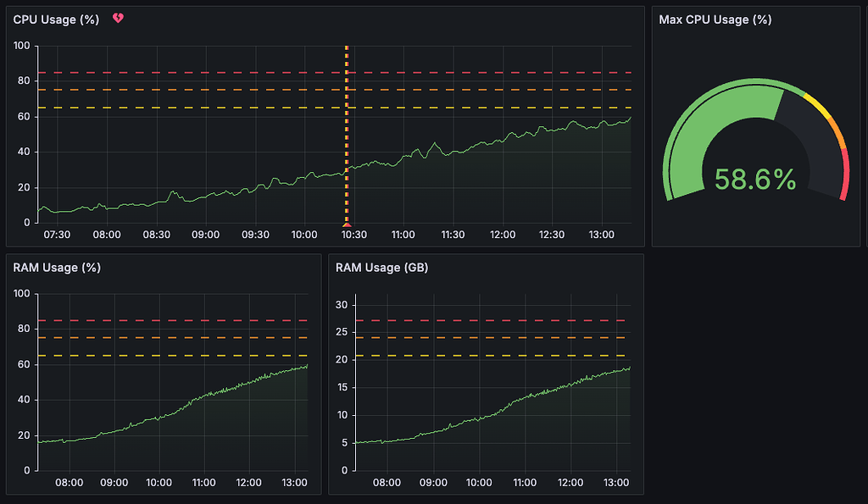The height and width of the screenshot is (504, 868).
Task: Click the yellow 65% threshold line on RAM Usage (%)
Action: (170, 355)
